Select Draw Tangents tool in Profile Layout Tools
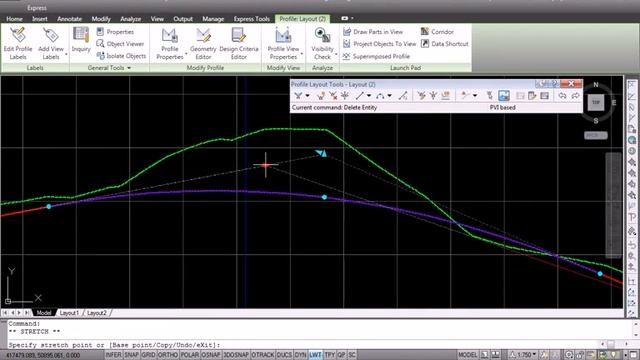The height and width of the screenshot is (360, 640). (298, 96)
